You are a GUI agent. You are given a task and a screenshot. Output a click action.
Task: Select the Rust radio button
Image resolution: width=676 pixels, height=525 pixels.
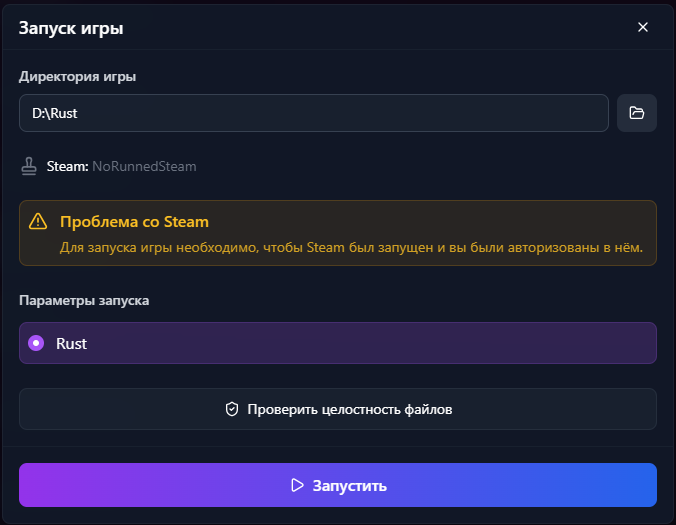click(36, 343)
